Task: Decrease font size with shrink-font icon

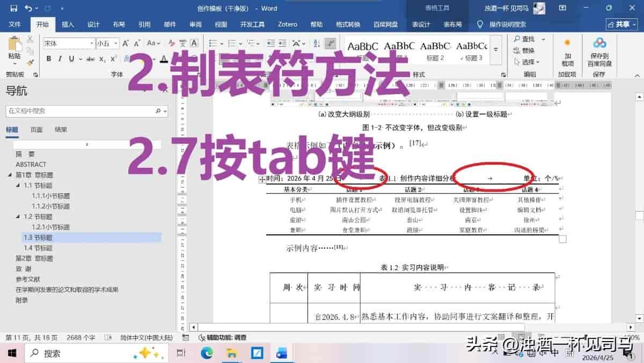Action: (137, 43)
